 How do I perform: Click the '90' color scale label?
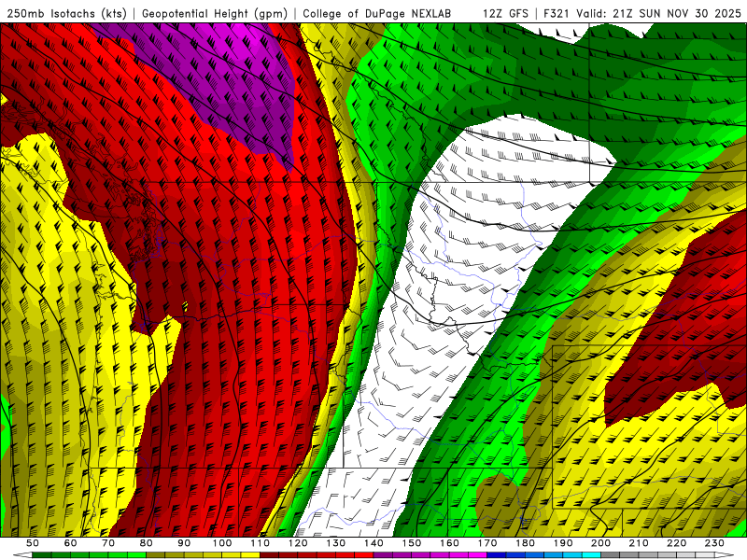(184, 543)
